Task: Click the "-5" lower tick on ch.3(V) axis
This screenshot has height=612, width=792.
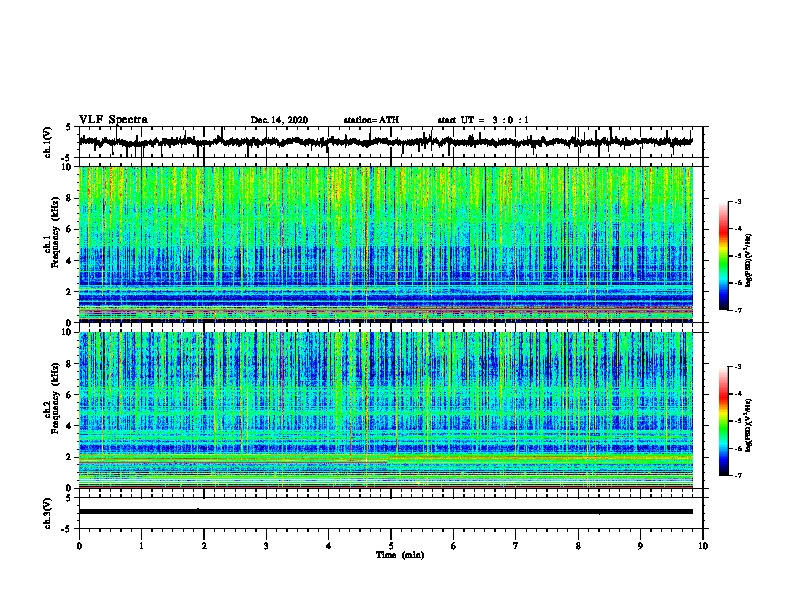Action: [x=67, y=529]
